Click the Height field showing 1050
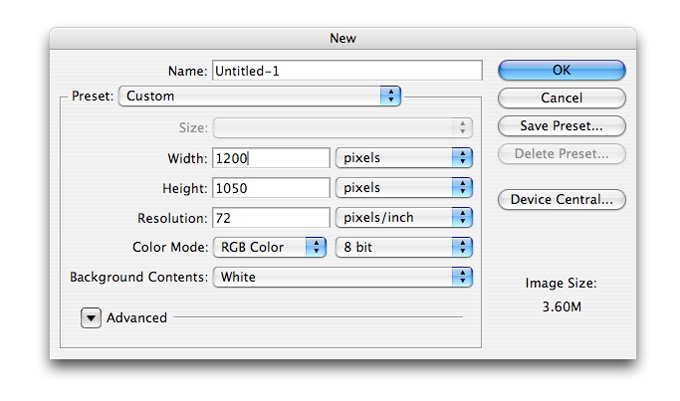 pyautogui.click(x=270, y=187)
